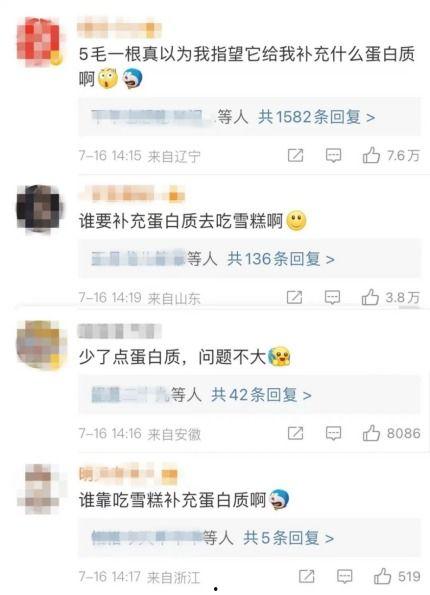Open username of fourth commenter
The image size is (430, 595).
click(x=128, y=475)
